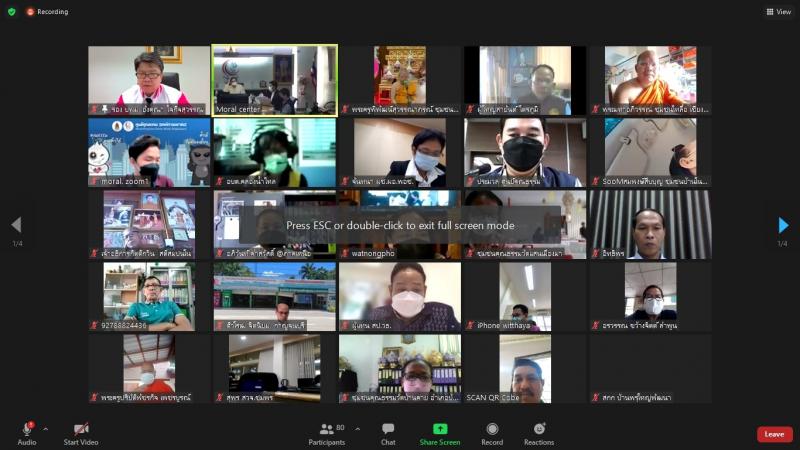Open the Chat panel
The width and height of the screenshot is (800, 450).
[388, 434]
